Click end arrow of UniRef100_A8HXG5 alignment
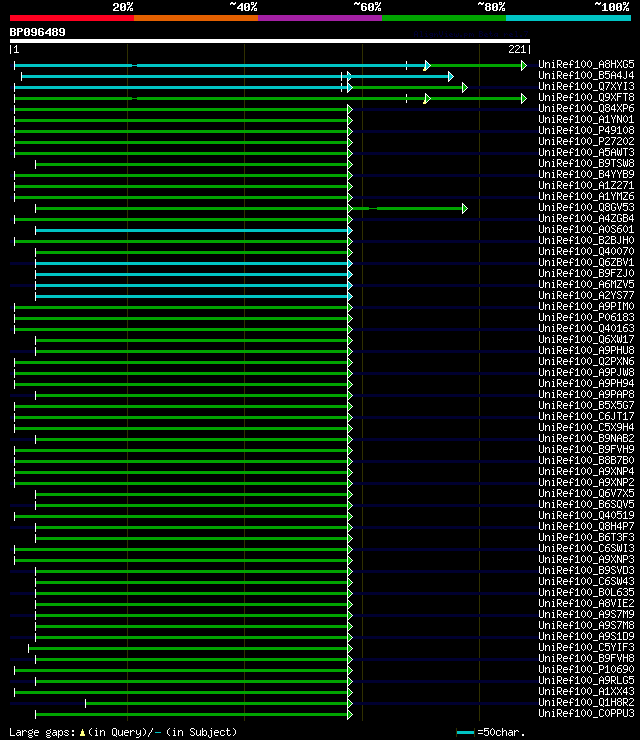This screenshot has height=740, width=640. (523, 65)
